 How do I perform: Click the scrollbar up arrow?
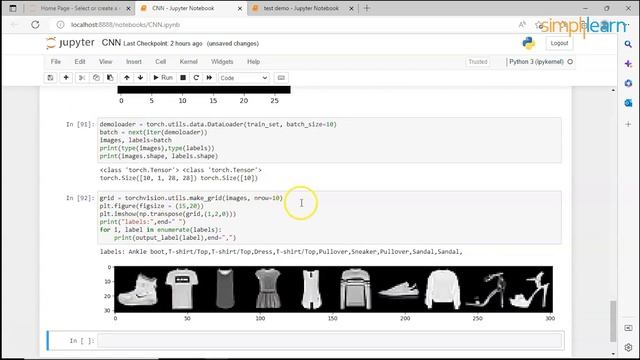click(613, 90)
